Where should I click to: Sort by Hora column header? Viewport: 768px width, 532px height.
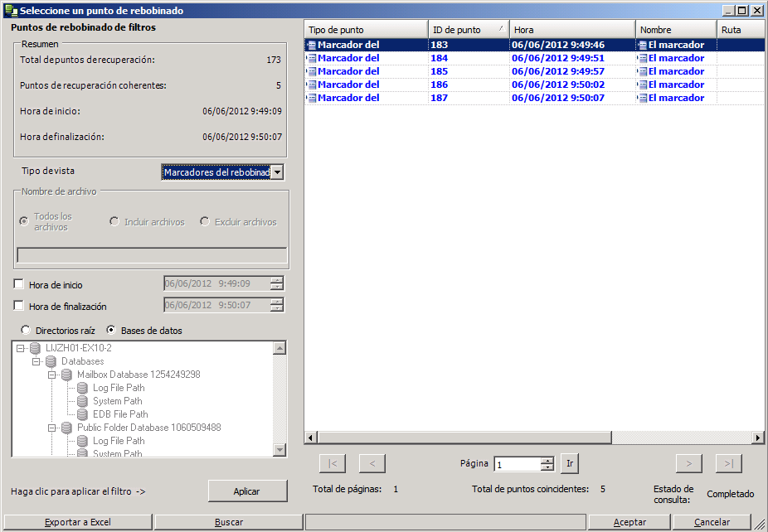(571, 30)
